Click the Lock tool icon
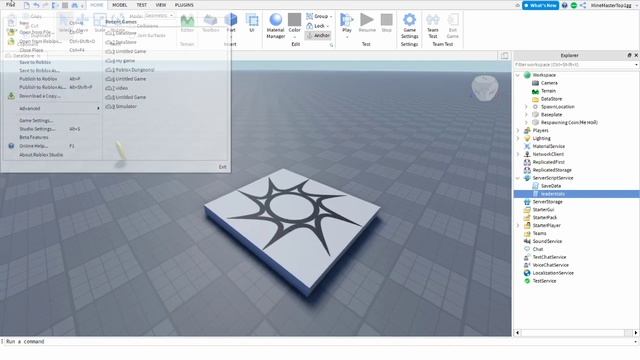The image size is (640, 360). click(310, 26)
